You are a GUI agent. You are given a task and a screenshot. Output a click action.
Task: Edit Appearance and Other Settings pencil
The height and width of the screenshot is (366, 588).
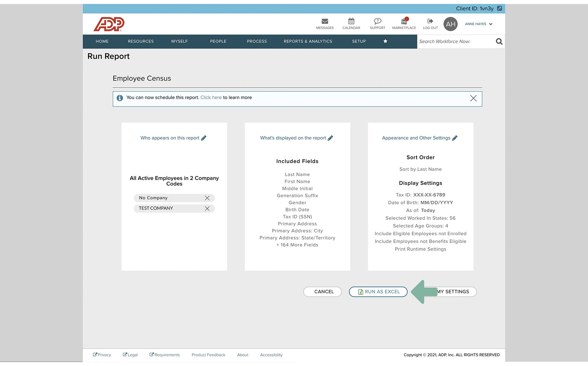455,138
